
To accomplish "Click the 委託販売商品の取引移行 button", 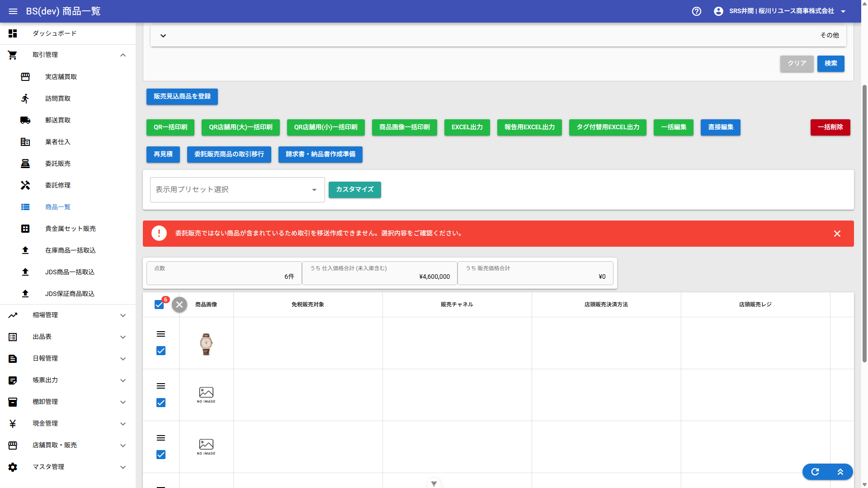I will (x=229, y=155).
